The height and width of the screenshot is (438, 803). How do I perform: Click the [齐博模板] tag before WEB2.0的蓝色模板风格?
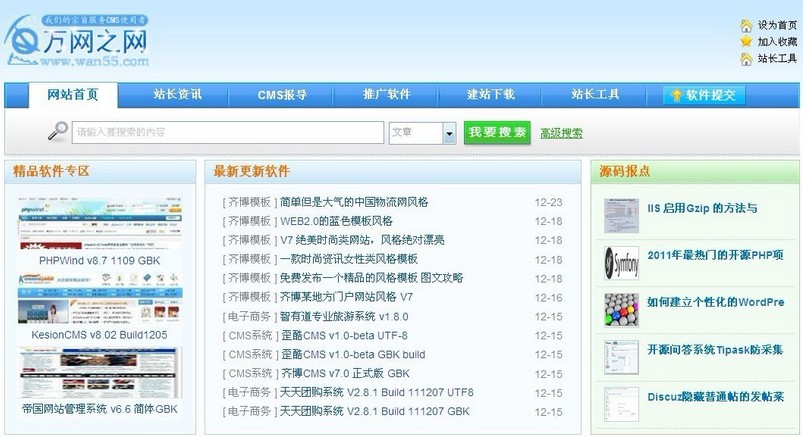click(x=249, y=221)
